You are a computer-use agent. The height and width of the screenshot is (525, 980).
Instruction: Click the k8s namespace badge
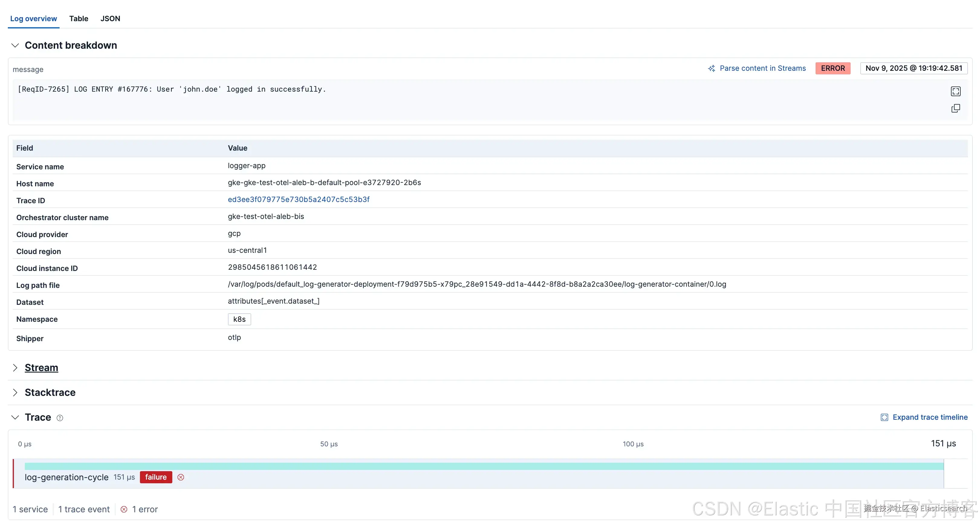(x=239, y=319)
